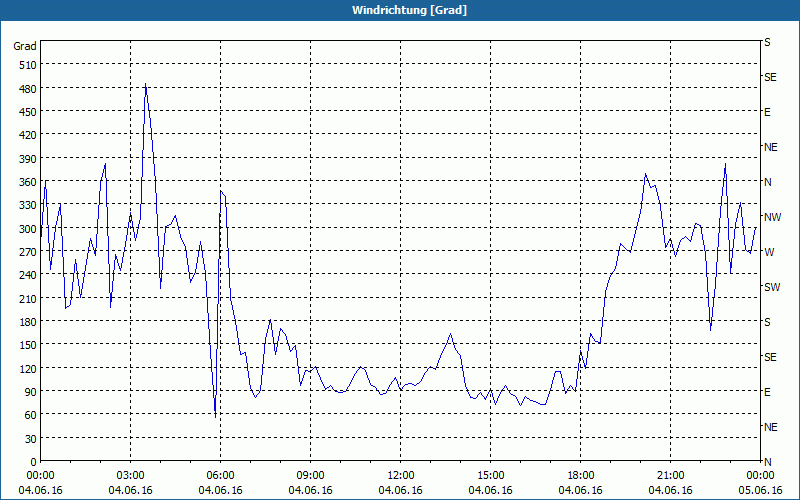Select the 150 y-axis label
This screenshot has height=500, width=800.
point(28,345)
